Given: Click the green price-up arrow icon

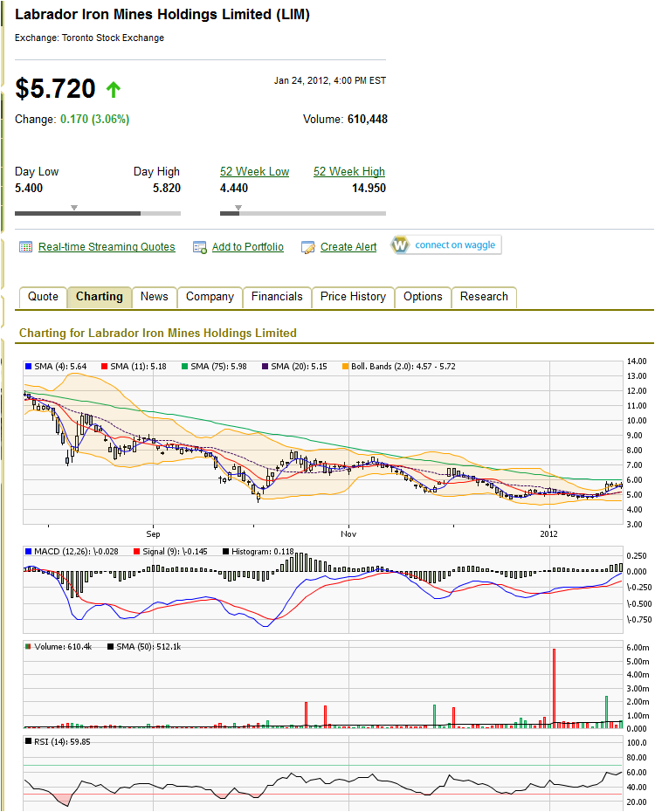Looking at the screenshot, I should click(x=114, y=89).
